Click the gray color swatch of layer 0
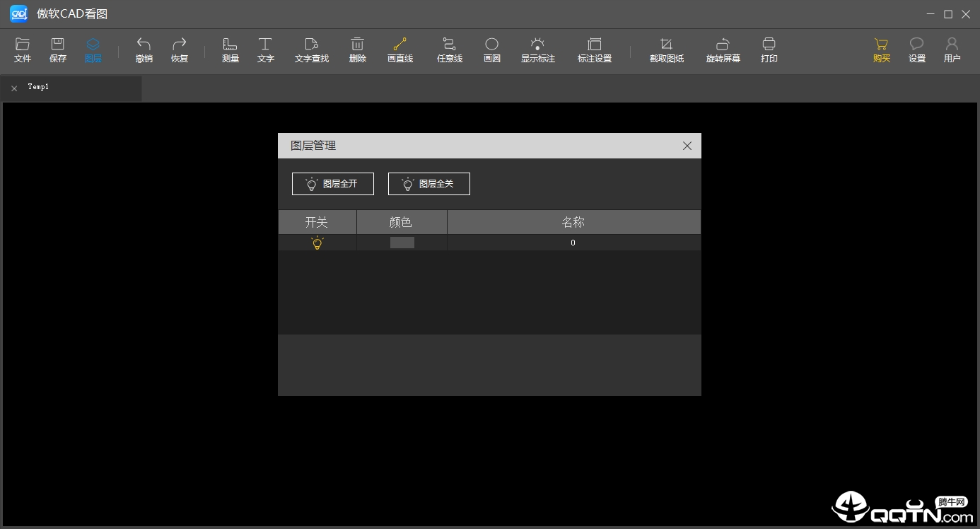 [402, 243]
